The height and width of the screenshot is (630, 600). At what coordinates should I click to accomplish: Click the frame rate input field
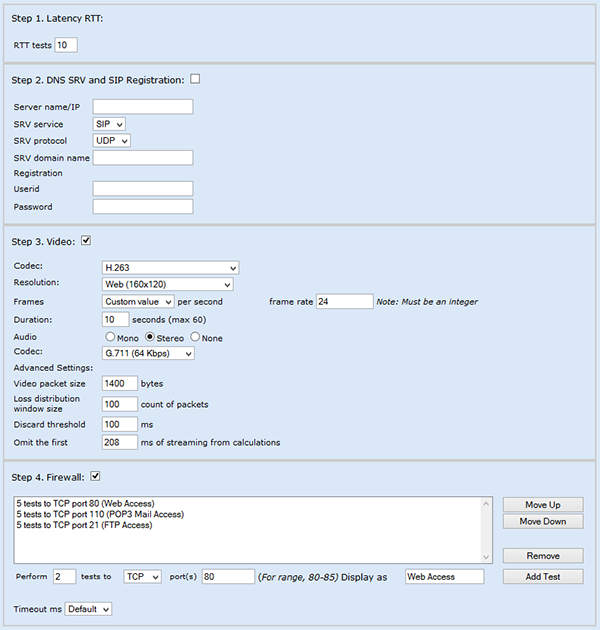click(x=345, y=301)
